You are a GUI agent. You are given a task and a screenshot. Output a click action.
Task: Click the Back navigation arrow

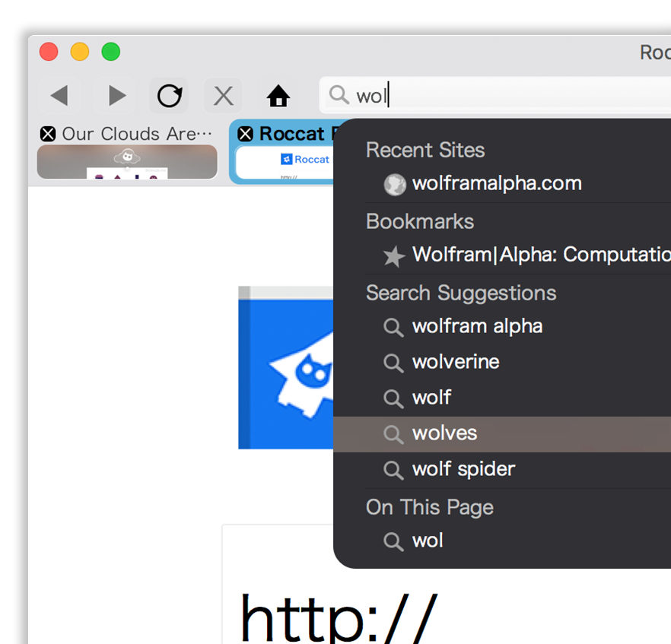tap(59, 96)
